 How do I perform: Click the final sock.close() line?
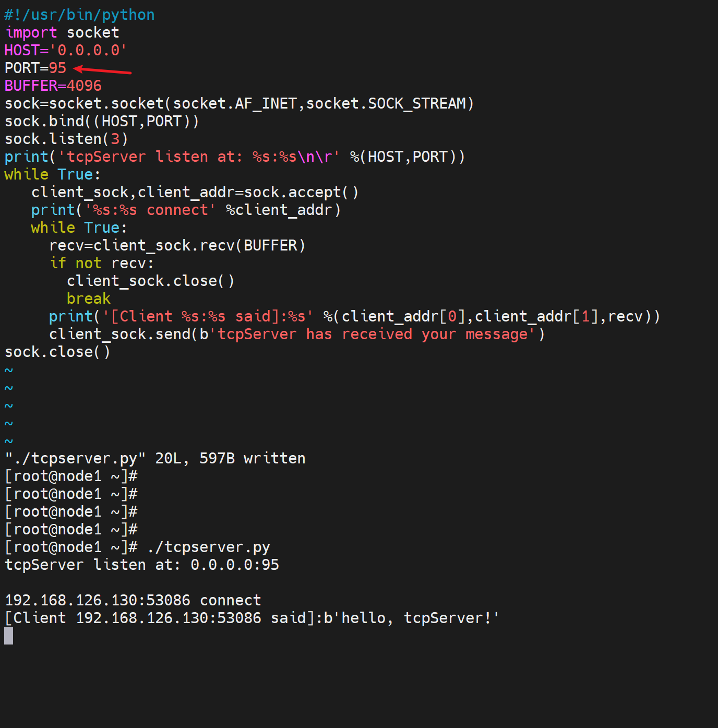57,352
